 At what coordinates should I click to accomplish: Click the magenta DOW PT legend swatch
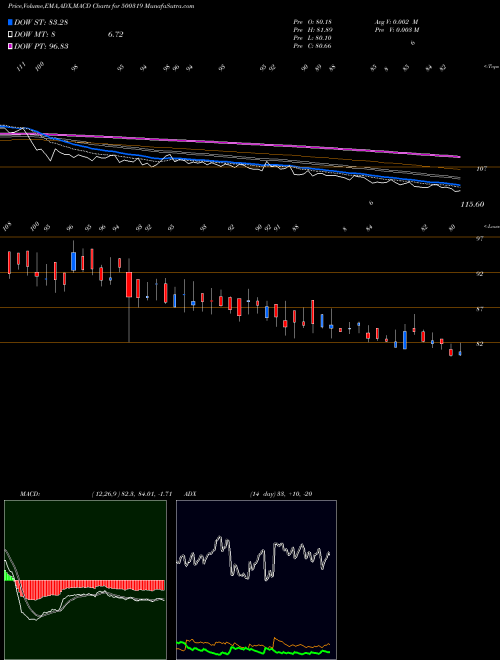click(10, 46)
